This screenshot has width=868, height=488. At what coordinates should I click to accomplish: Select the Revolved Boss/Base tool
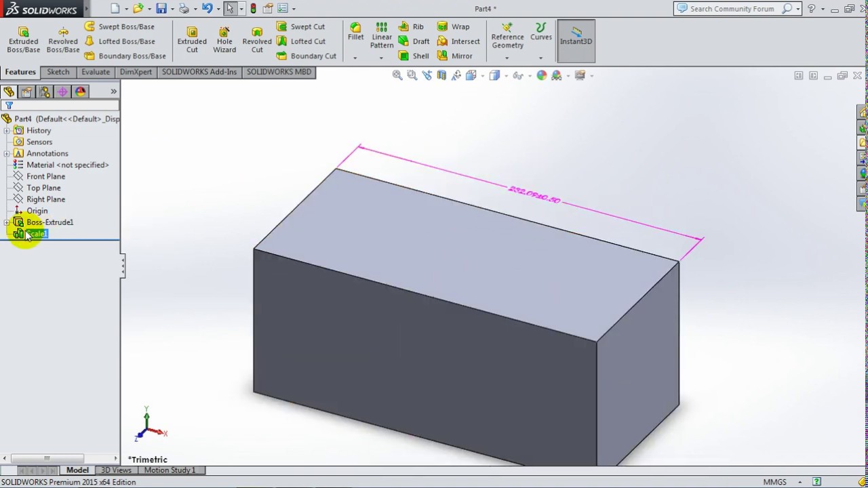point(63,40)
